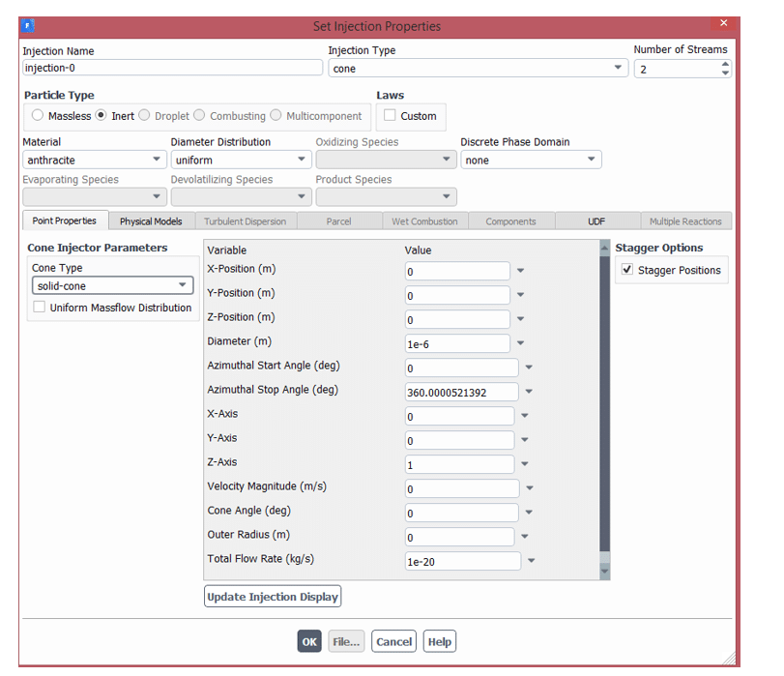
Task: Open the UDF tab
Action: click(596, 221)
